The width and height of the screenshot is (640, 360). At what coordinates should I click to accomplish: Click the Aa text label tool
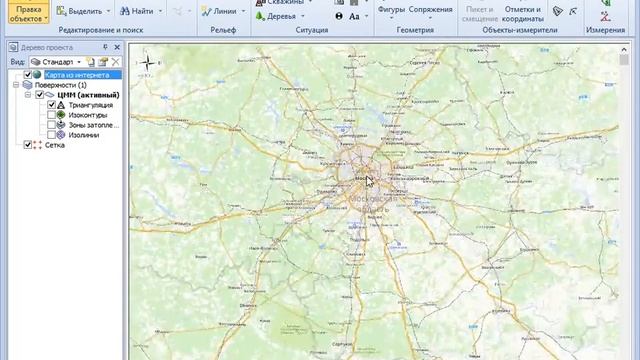tap(354, 16)
